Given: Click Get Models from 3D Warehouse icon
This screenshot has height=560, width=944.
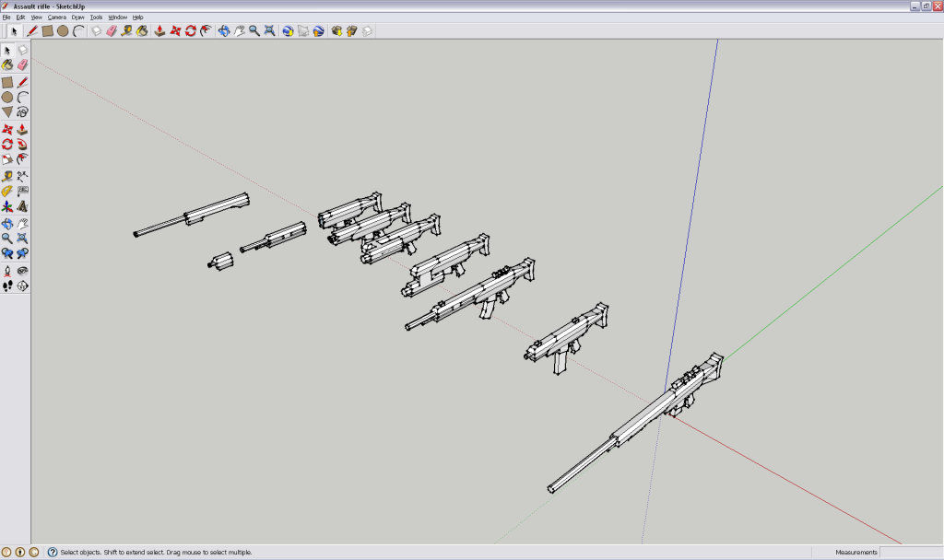Looking at the screenshot, I should click(336, 30).
